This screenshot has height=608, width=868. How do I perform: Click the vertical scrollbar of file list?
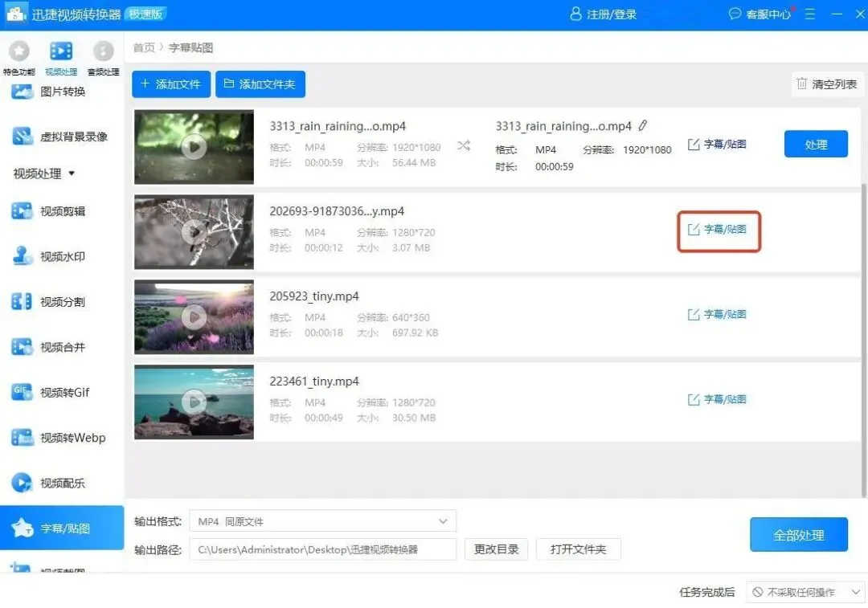click(x=863, y=341)
